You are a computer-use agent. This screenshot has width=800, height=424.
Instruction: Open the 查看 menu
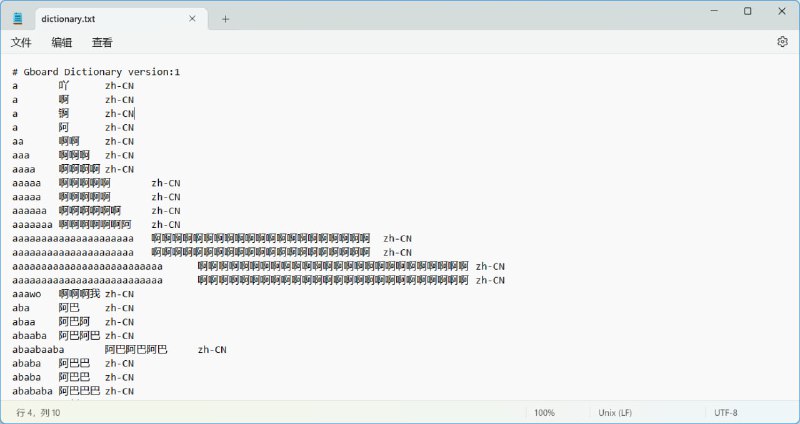coord(102,42)
